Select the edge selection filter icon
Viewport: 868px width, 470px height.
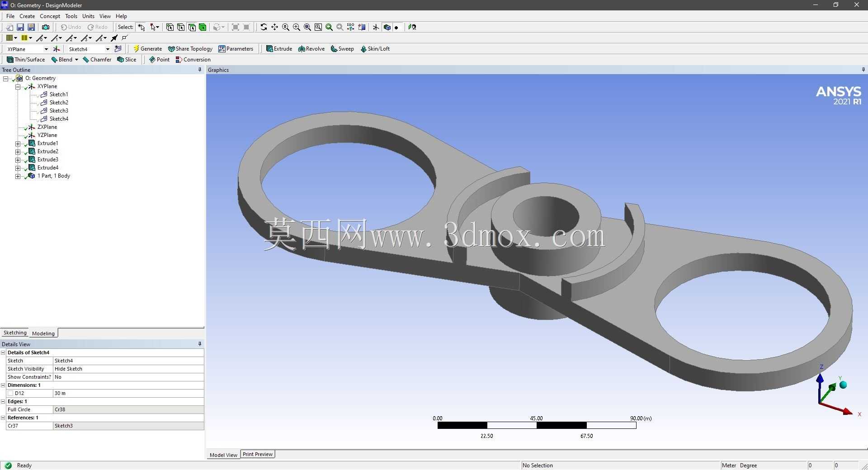181,27
